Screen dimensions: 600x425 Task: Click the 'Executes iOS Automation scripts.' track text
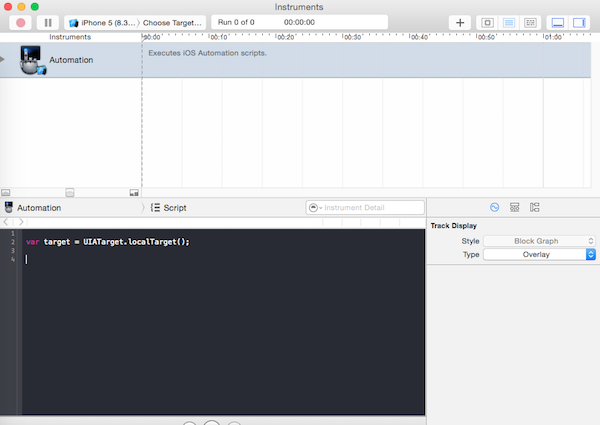click(x=207, y=53)
